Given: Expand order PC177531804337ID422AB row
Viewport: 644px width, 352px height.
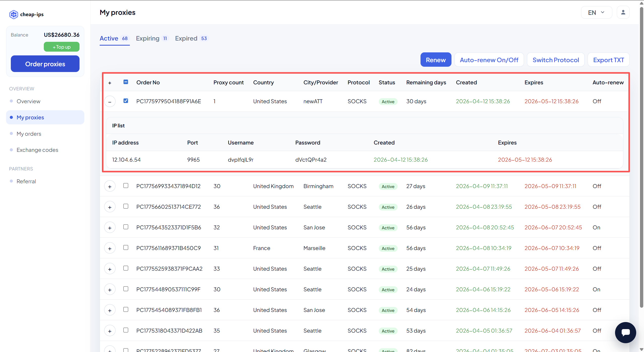Looking at the screenshot, I should coord(110,331).
